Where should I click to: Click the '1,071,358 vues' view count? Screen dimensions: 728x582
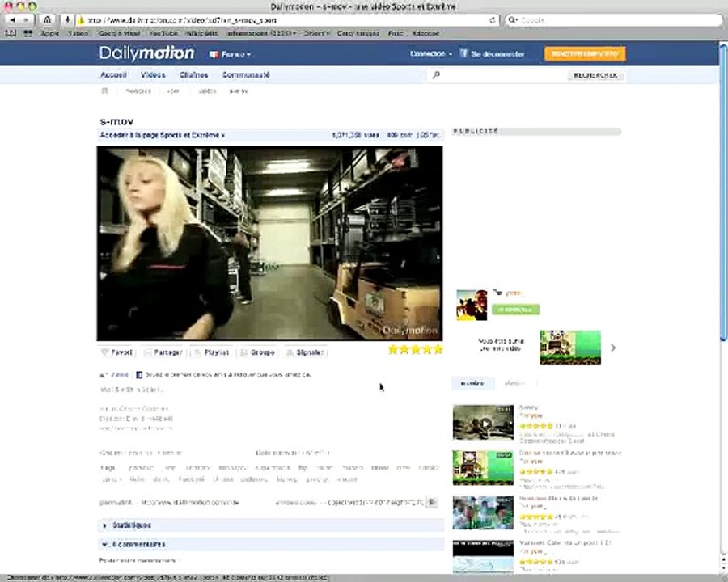(x=356, y=135)
